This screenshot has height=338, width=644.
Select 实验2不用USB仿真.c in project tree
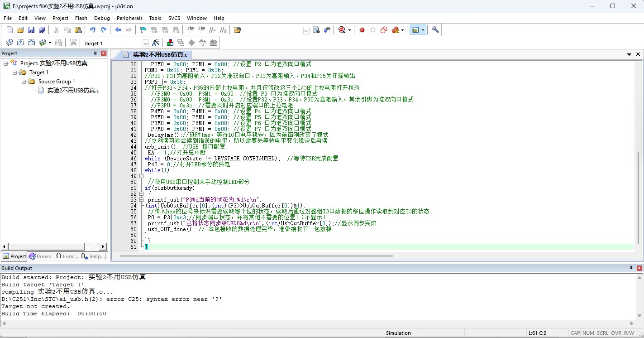[73, 91]
